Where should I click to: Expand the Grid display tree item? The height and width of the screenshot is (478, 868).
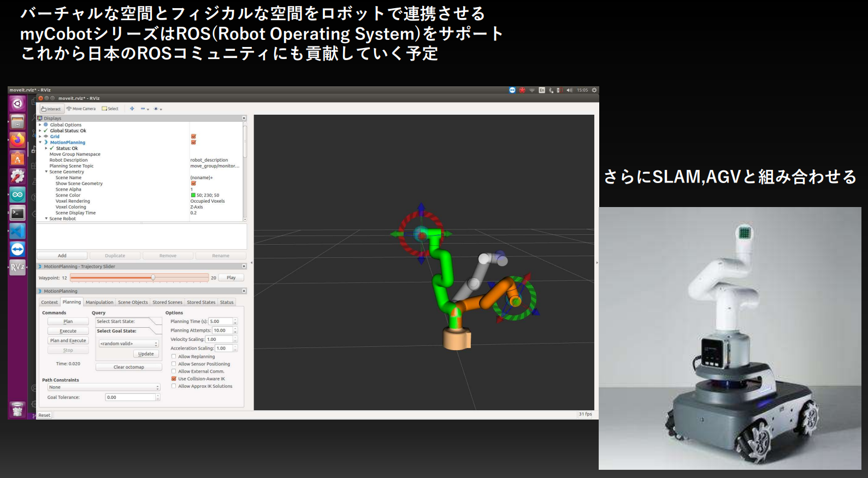tap(40, 137)
